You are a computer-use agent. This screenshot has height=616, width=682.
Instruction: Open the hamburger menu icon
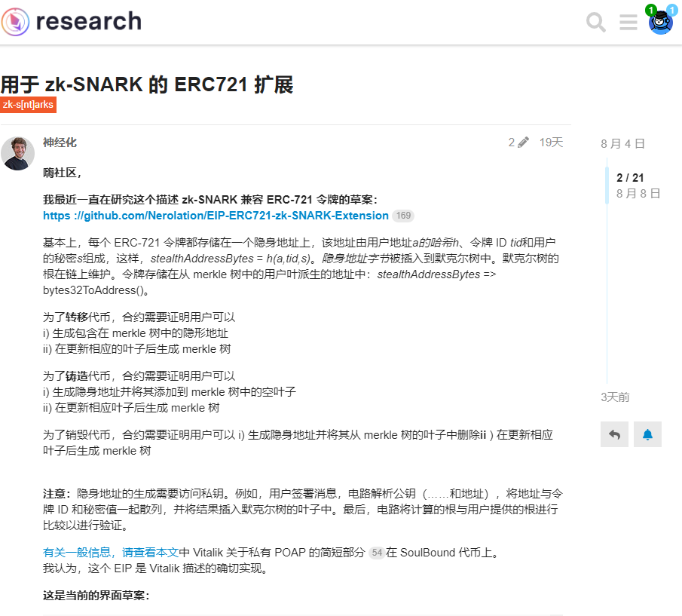(x=628, y=22)
